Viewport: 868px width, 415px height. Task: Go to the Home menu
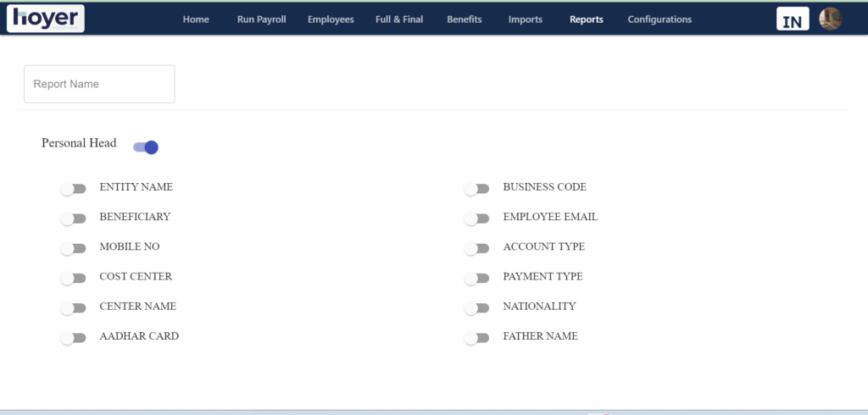click(x=196, y=19)
